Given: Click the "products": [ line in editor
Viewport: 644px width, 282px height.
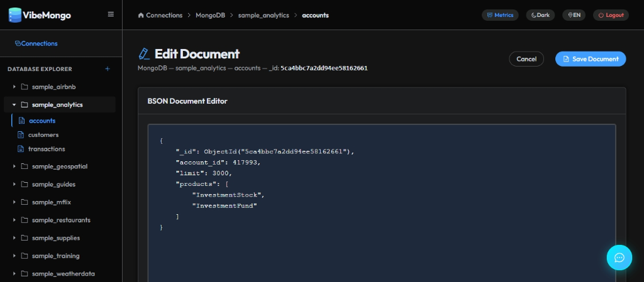Looking at the screenshot, I should (202, 184).
